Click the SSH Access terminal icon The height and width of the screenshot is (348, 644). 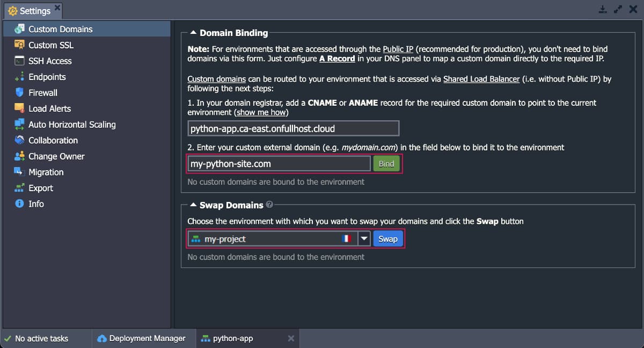[x=19, y=61]
